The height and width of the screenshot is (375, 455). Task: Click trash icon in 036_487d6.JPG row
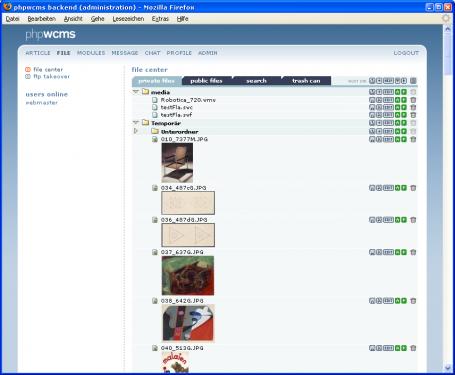coord(413,220)
